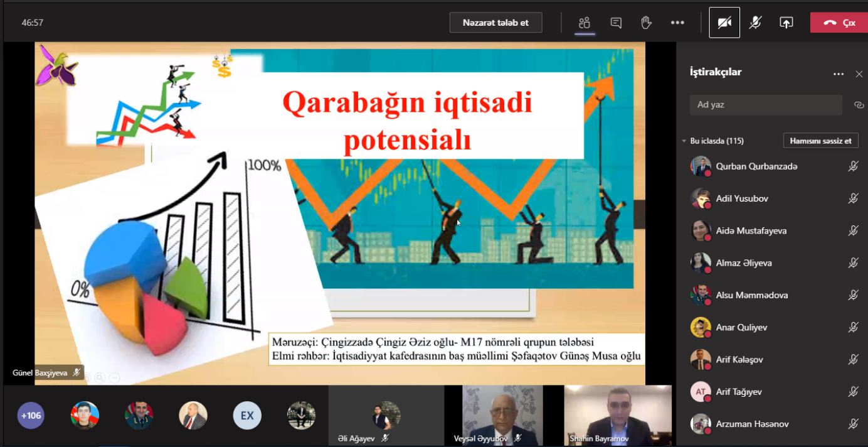The image size is (868, 447).
Task: Collapse the Bu iclasda (115) list
Action: tap(684, 141)
